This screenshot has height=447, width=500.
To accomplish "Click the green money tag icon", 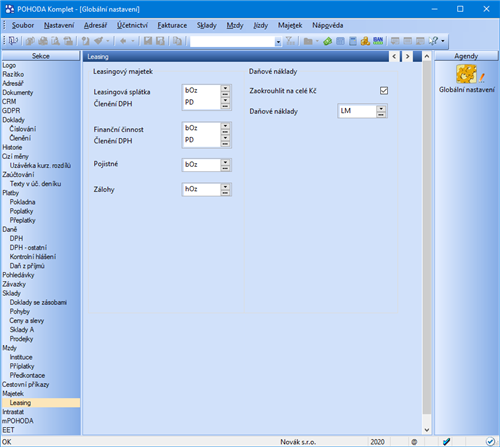I will [x=328, y=41].
